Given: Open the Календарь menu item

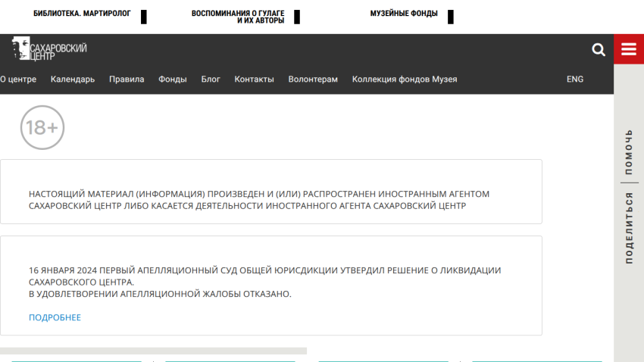Looking at the screenshot, I should [x=73, y=80].
